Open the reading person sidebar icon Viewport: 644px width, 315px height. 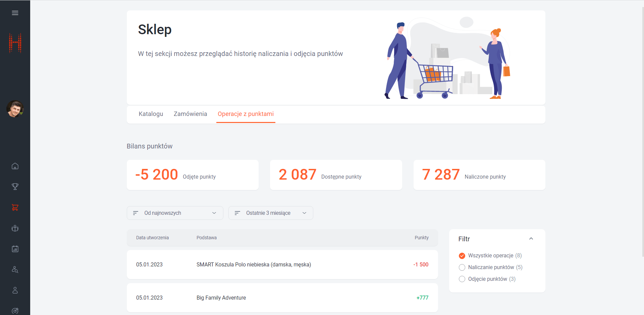click(15, 228)
